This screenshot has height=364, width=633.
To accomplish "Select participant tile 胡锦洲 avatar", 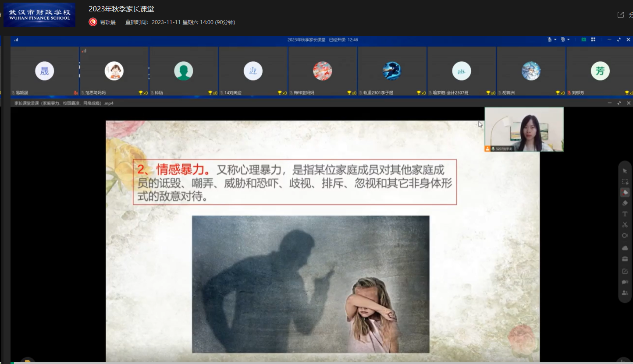I will pyautogui.click(x=531, y=71).
